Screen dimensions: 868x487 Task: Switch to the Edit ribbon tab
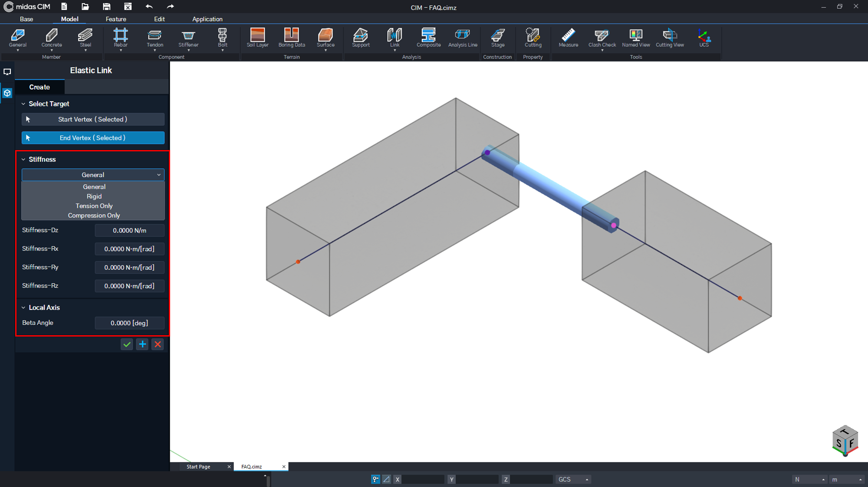[x=159, y=19]
